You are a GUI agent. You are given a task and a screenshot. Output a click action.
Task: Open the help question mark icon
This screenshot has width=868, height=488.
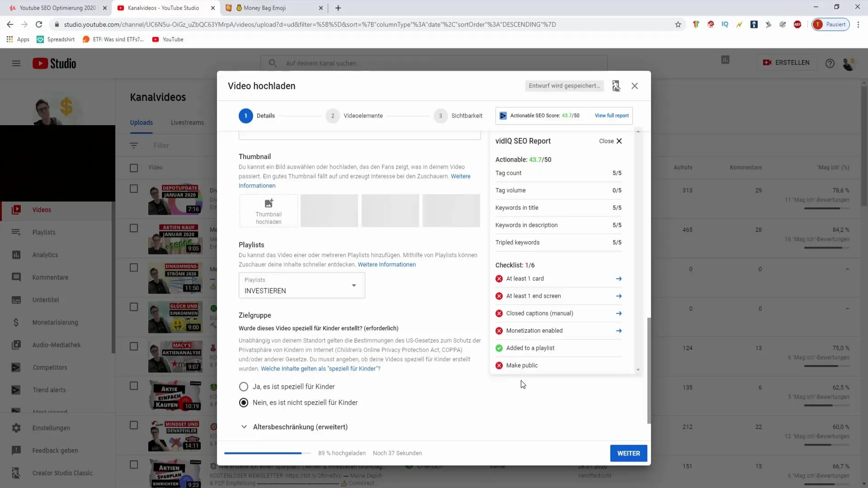(830, 63)
